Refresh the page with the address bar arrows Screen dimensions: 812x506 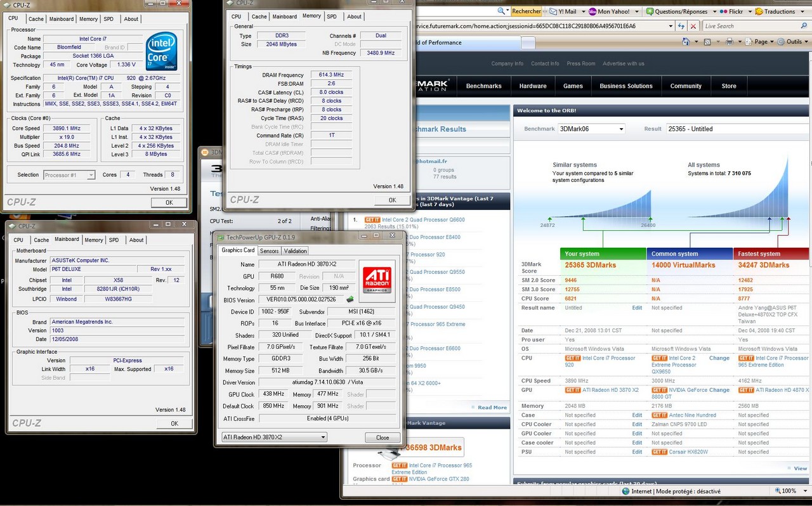pos(682,26)
